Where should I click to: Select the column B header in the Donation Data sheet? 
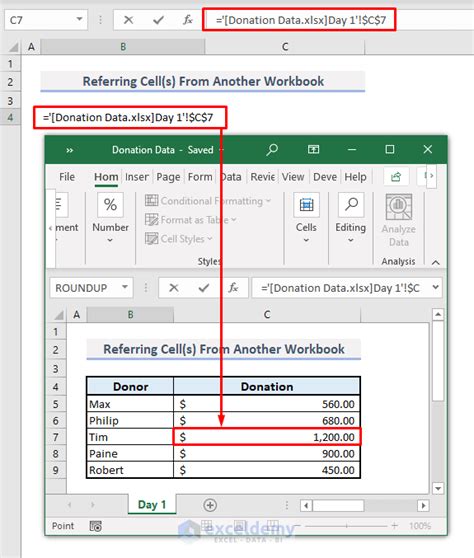(x=130, y=315)
